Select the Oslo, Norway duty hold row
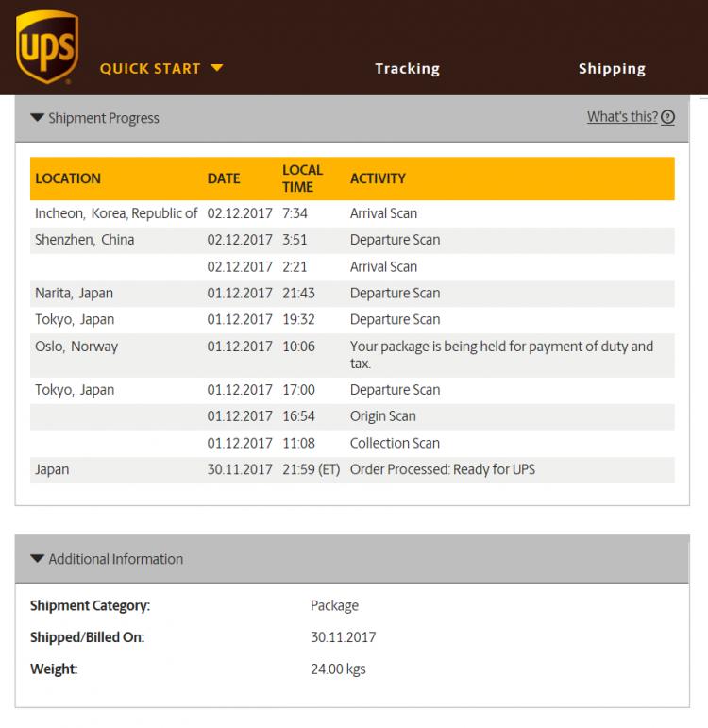This screenshot has width=708, height=728. pos(352,354)
